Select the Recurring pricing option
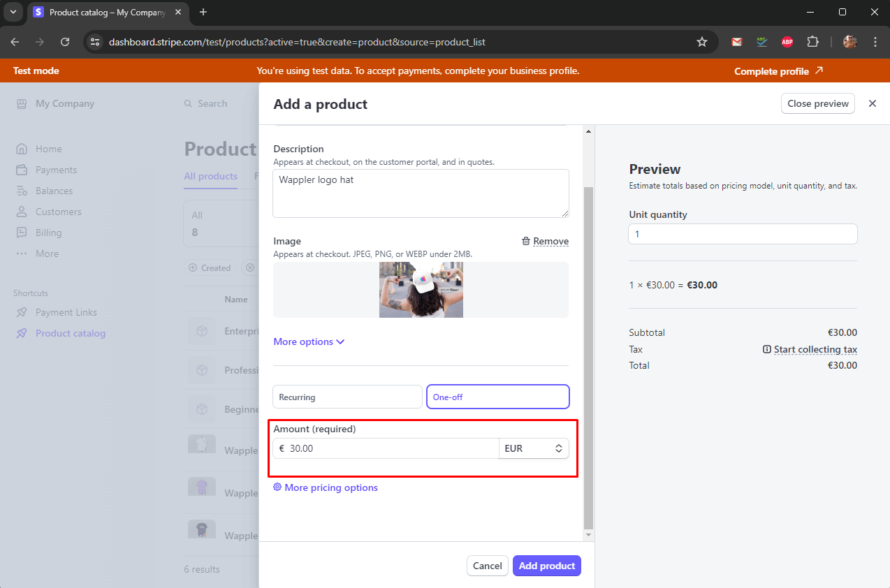Image resolution: width=890 pixels, height=588 pixels. [347, 397]
